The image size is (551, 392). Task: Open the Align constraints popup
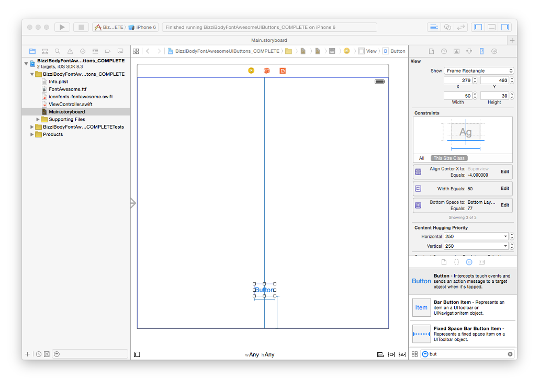[x=380, y=354]
